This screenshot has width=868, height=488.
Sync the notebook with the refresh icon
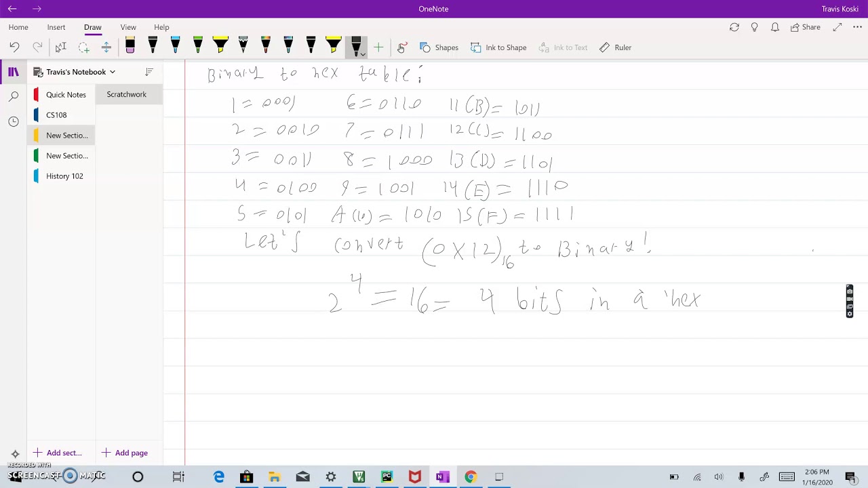tap(734, 27)
